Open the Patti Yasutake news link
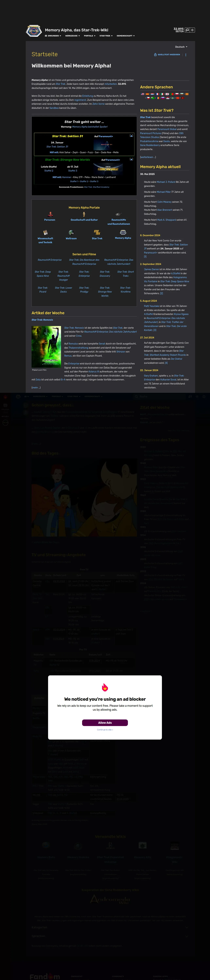This screenshot has width=210, height=980. tap(152, 306)
